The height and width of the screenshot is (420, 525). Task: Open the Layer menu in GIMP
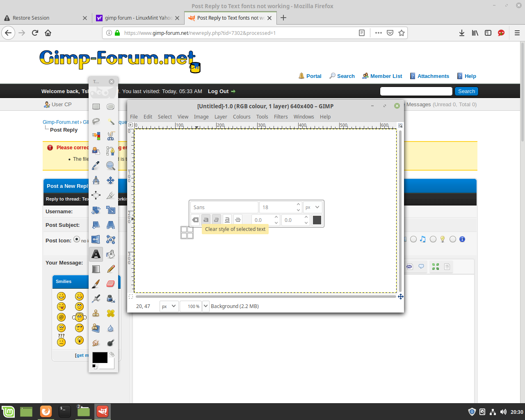click(x=221, y=117)
